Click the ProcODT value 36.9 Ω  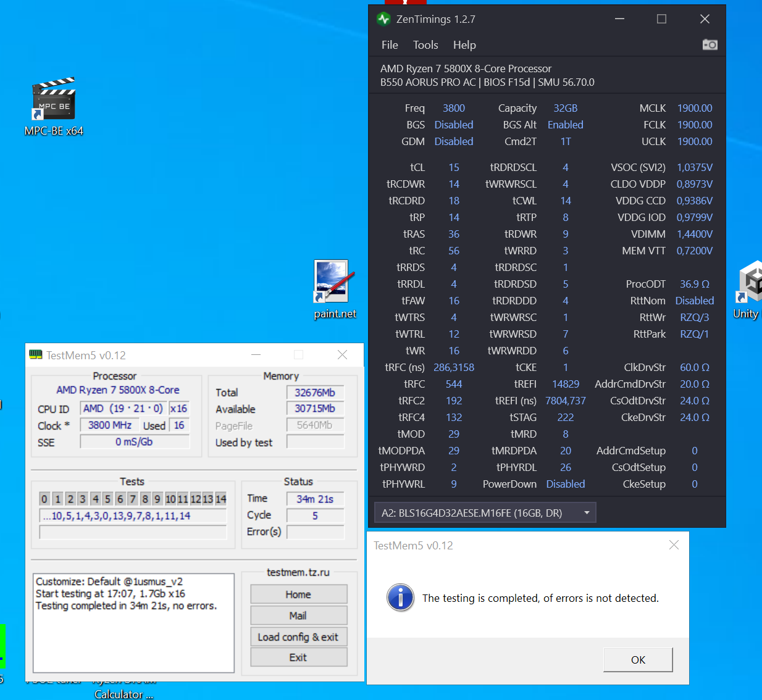[695, 284]
